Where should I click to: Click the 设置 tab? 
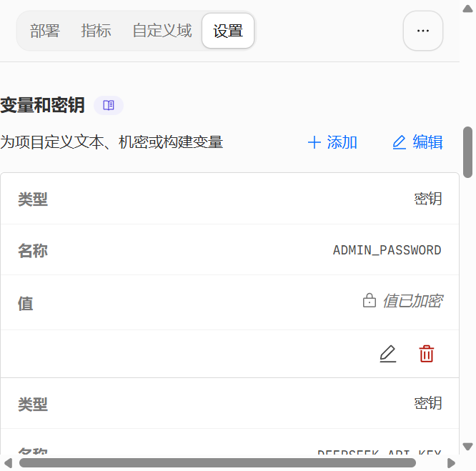(228, 31)
